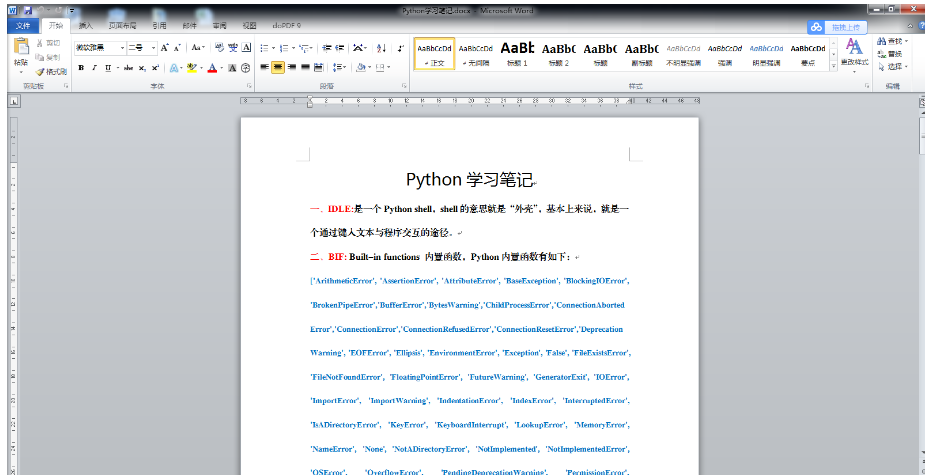Image resolution: width=925 pixels, height=475 pixels.
Task: Apply the 标题 1 (Heading 1) style
Action: [x=517, y=54]
